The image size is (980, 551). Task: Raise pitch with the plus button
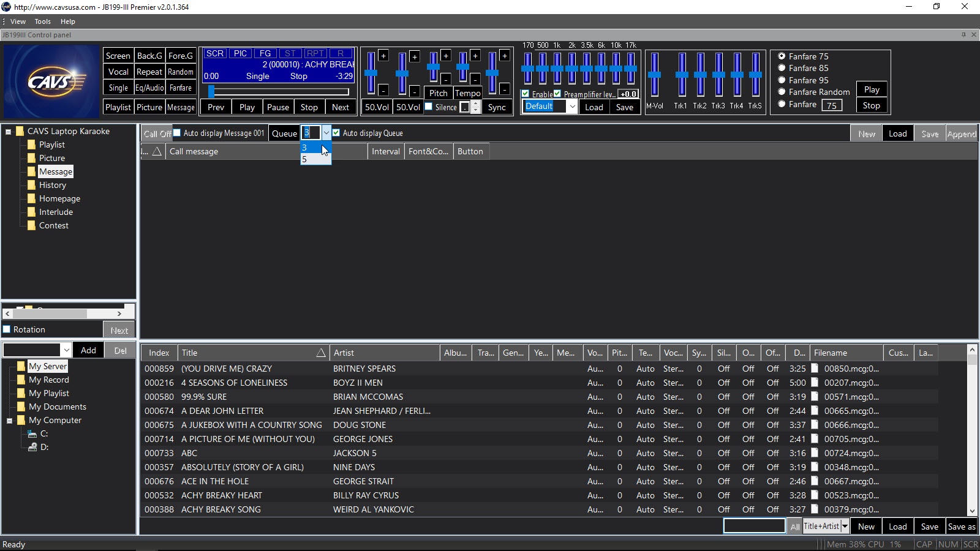446,56
